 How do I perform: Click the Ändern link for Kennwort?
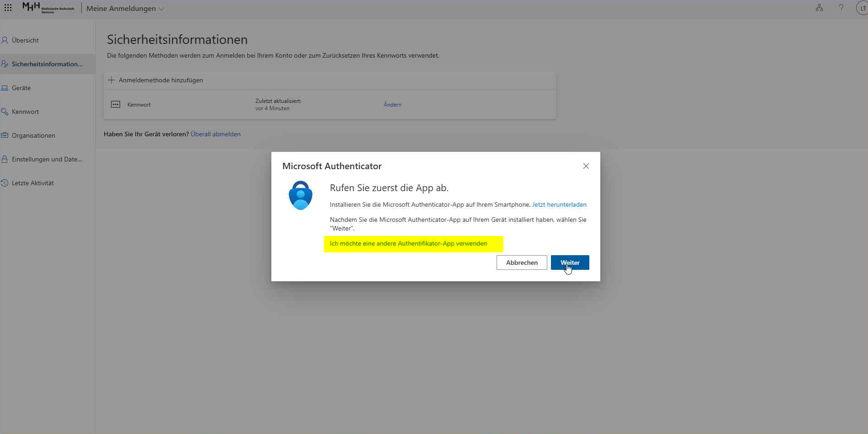392,105
